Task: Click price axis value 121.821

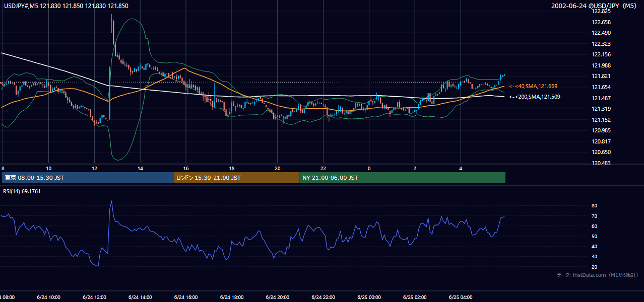Action: tap(602, 76)
